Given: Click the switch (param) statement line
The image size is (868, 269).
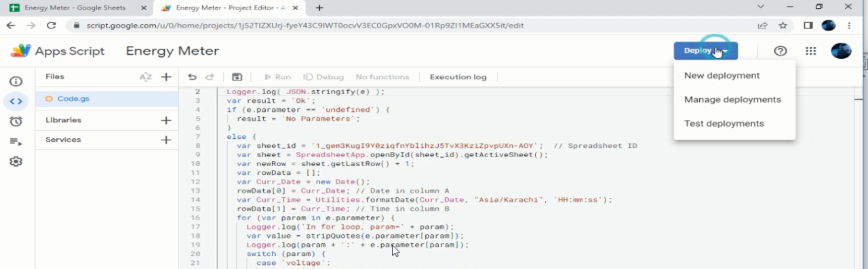Looking at the screenshot, I should coord(286,253).
